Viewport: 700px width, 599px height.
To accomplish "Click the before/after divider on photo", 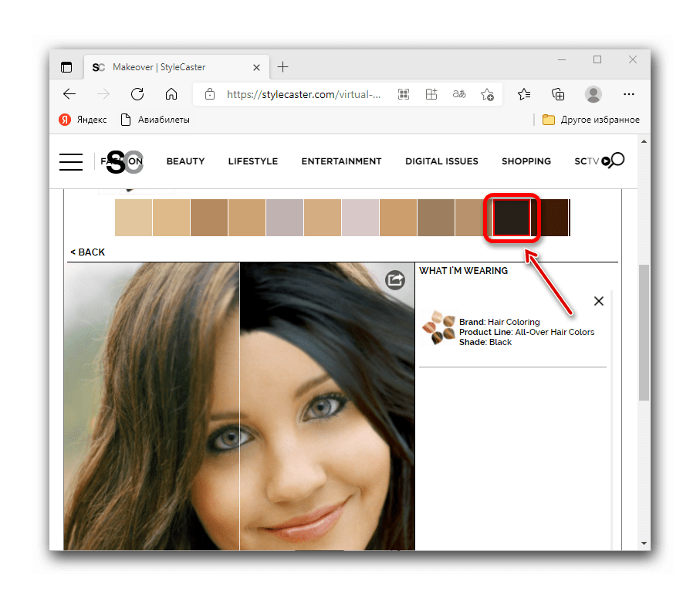I will [x=240, y=406].
